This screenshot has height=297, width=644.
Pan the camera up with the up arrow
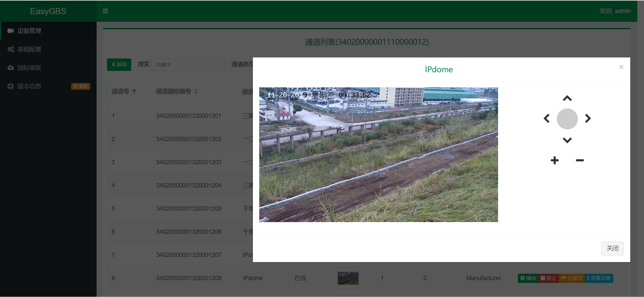(x=567, y=98)
